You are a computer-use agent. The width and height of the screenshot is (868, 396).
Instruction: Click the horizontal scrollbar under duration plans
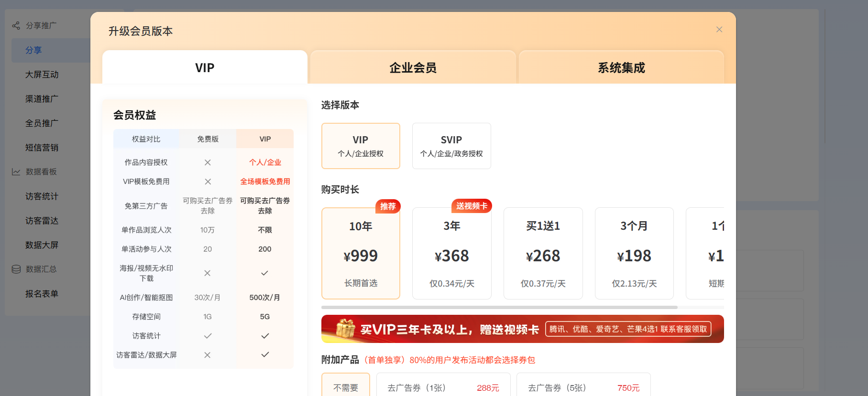tap(499, 307)
